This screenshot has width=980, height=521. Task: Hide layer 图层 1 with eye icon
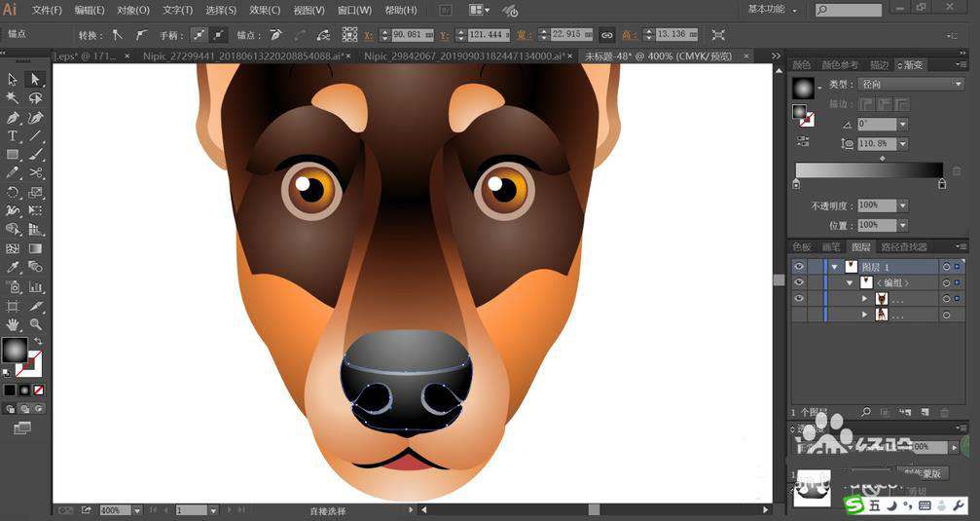tap(799, 267)
